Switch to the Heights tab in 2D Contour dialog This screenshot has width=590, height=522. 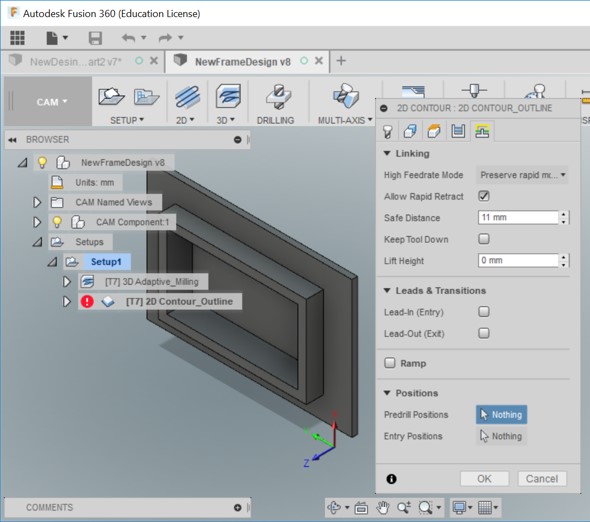click(434, 131)
